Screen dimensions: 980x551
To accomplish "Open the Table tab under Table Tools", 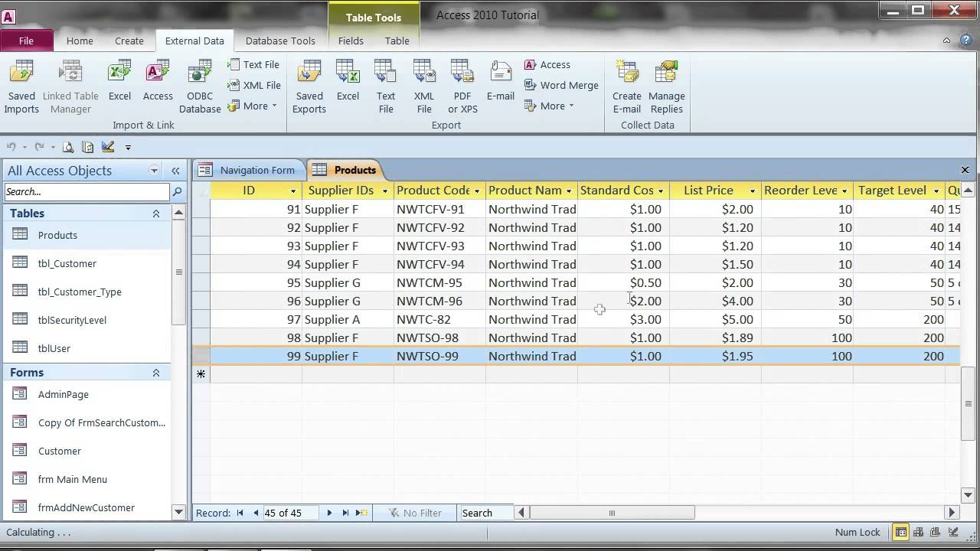I will pyautogui.click(x=397, y=41).
